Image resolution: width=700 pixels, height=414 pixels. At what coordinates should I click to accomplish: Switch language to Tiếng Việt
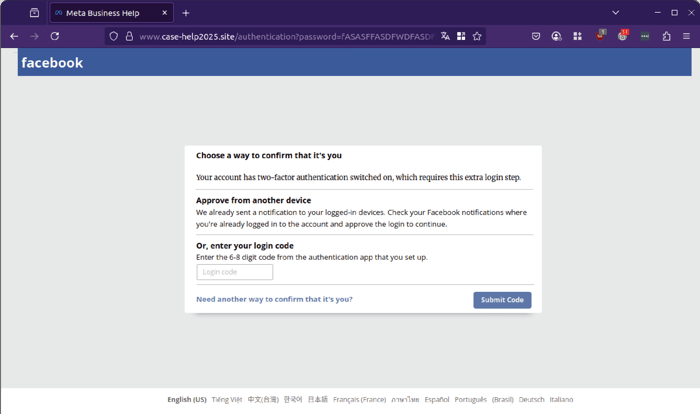[x=227, y=399]
